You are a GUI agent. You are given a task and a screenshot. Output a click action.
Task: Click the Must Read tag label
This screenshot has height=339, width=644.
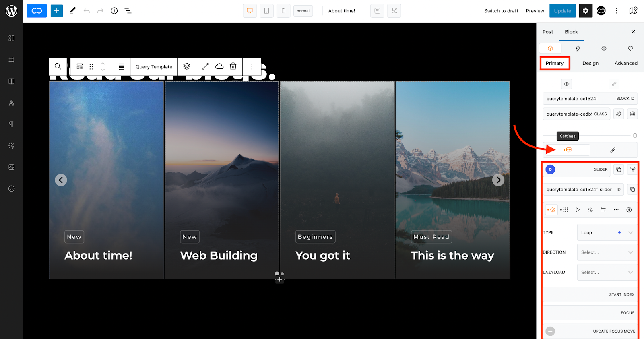[431, 237]
